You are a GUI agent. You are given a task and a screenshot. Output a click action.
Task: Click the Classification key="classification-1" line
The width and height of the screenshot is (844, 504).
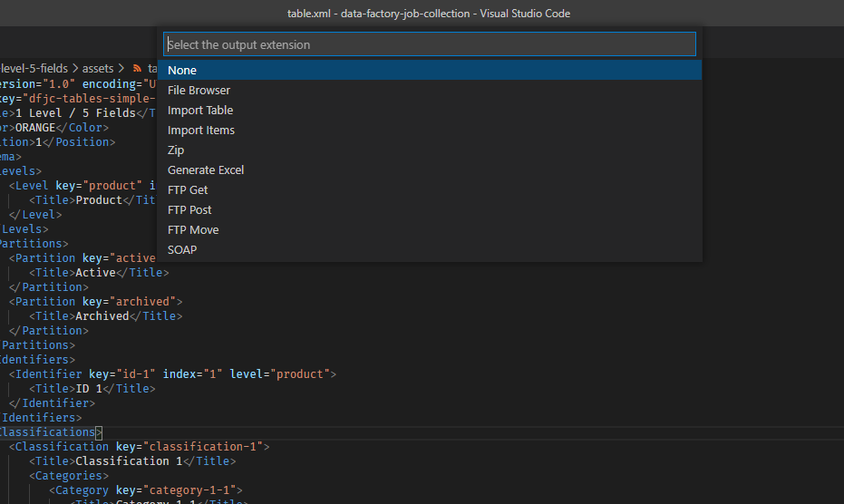coord(139,447)
